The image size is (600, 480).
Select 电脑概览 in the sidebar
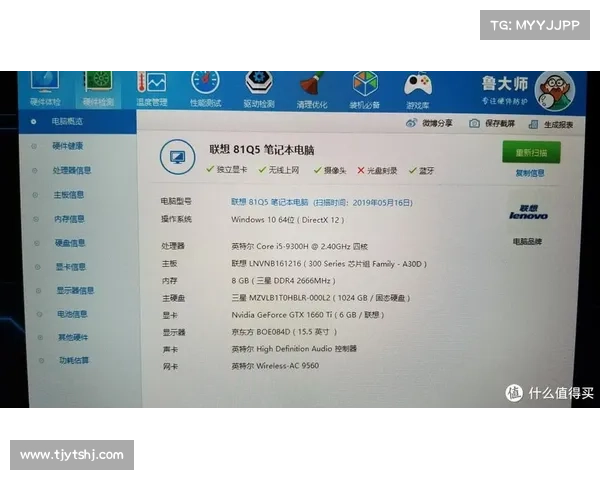pyautogui.click(x=77, y=121)
